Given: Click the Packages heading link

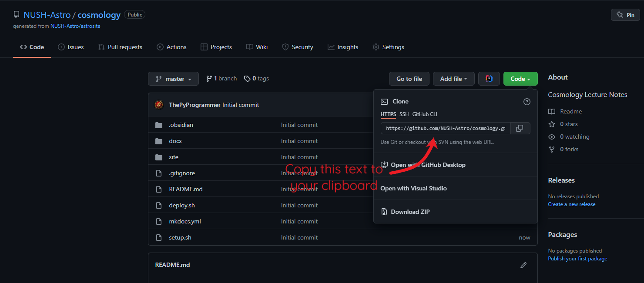Looking at the screenshot, I should [563, 234].
